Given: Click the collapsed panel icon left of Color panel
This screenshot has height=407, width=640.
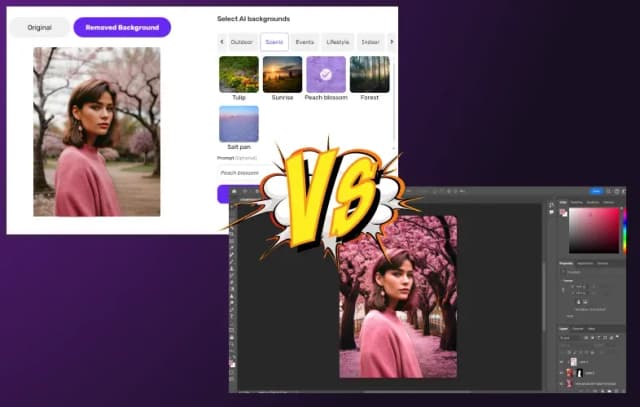Looking at the screenshot, I should [551, 207].
